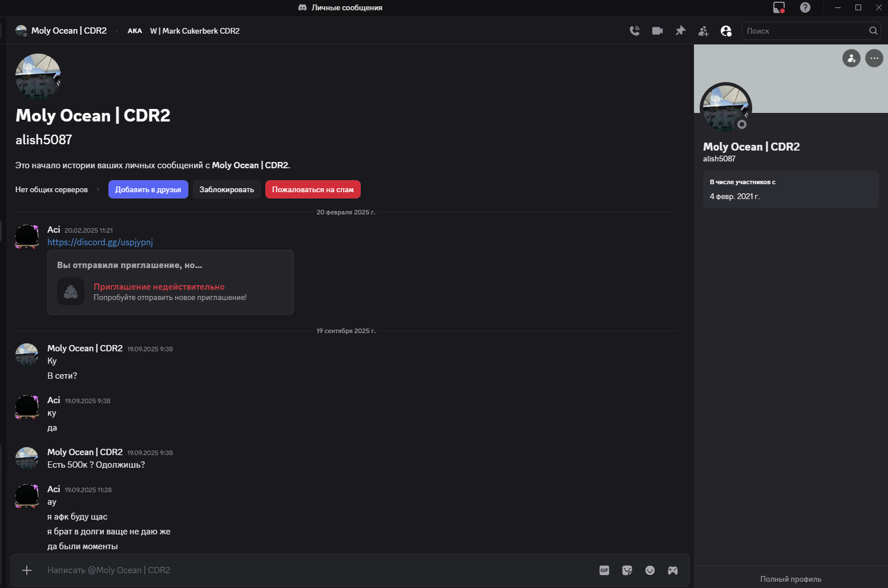Screen dimensions: 888x588
Task: Open the inbox icon in the title bar
Action: point(779,7)
